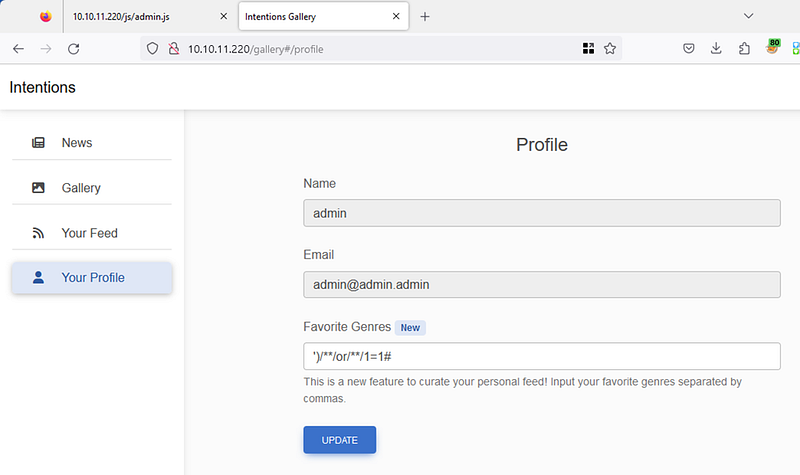Click the forward navigation arrow
800x475 pixels.
[46, 49]
